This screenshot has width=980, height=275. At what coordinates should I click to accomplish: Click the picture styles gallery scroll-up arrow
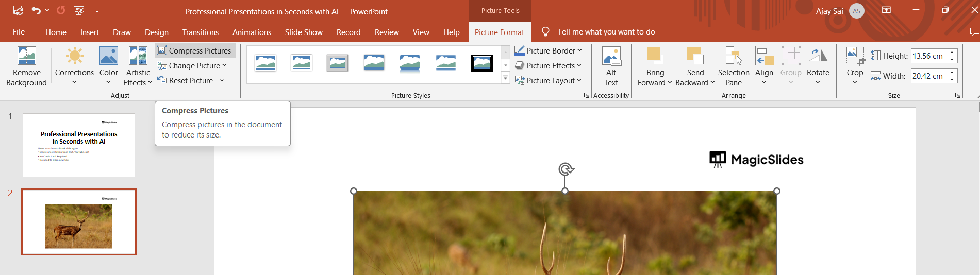click(x=506, y=52)
